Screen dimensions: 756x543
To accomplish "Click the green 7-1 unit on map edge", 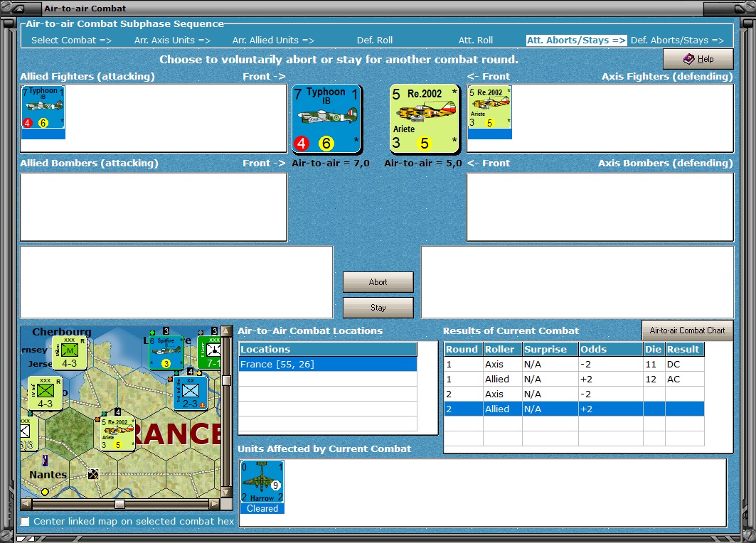I will 210,353.
